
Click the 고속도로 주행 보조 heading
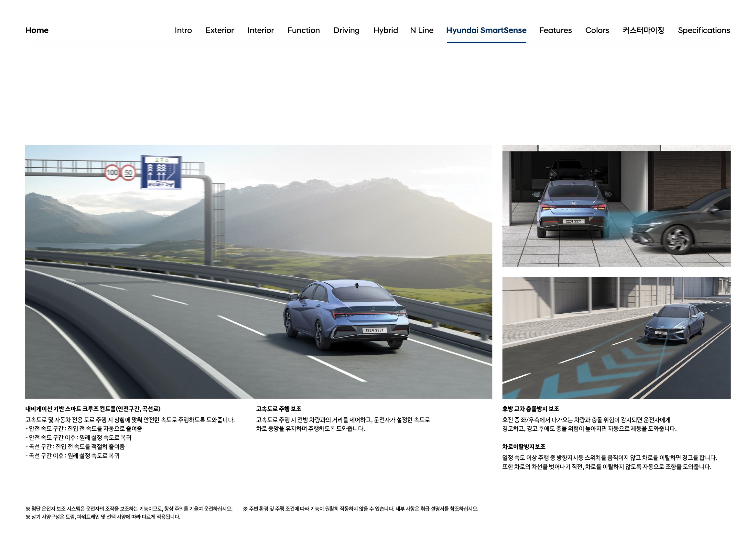point(278,409)
